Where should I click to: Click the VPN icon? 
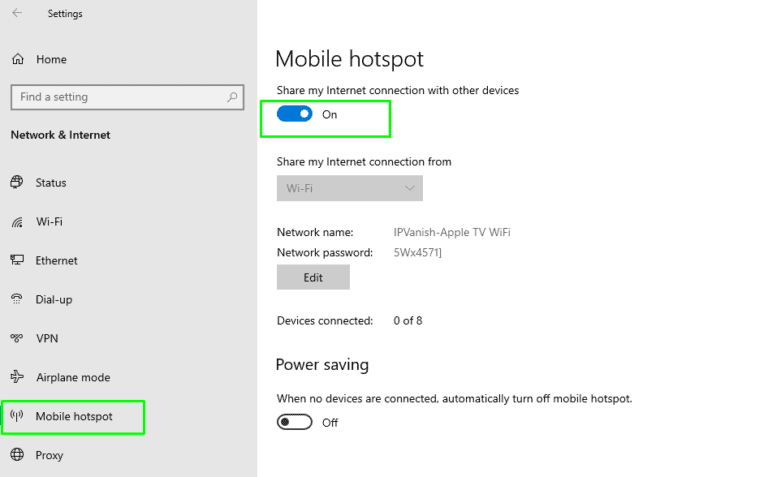[x=17, y=339]
